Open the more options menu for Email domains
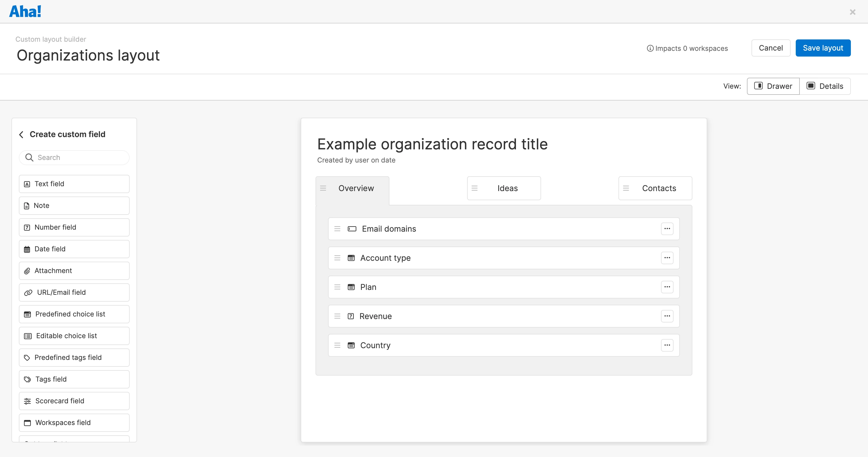The image size is (868, 457). [x=667, y=229]
